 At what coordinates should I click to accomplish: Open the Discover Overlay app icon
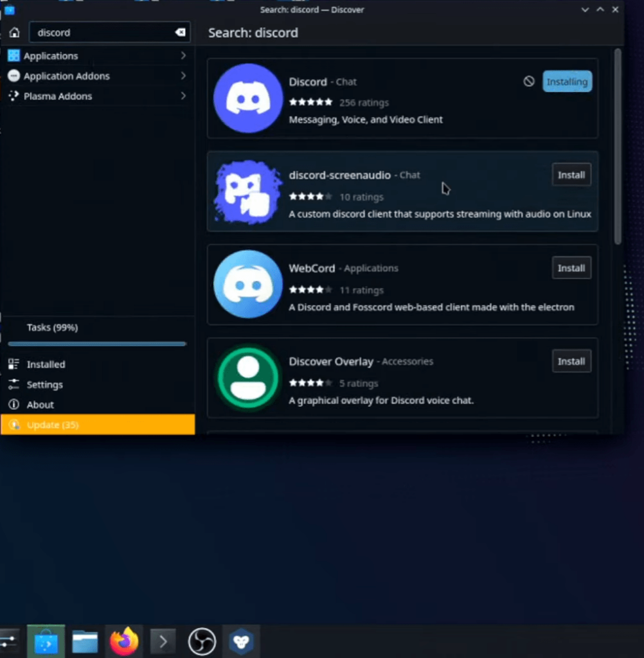tap(247, 378)
